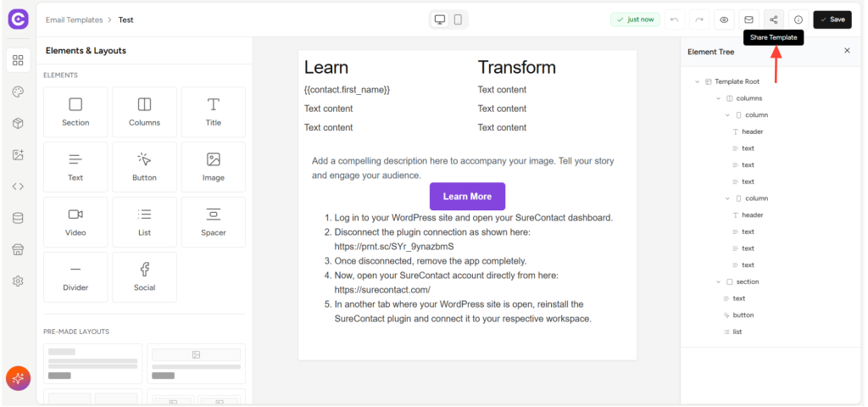
Task: Collapse the columns node in Element Tree
Action: click(719, 98)
